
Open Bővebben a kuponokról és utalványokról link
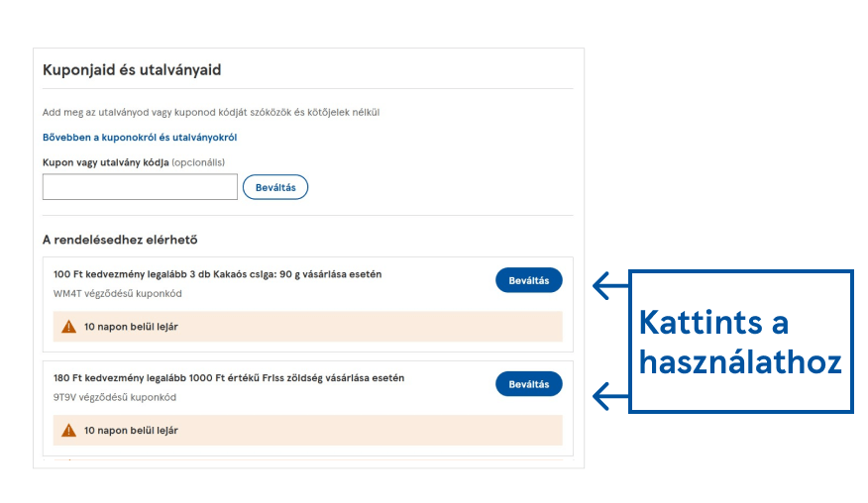pyautogui.click(x=140, y=138)
